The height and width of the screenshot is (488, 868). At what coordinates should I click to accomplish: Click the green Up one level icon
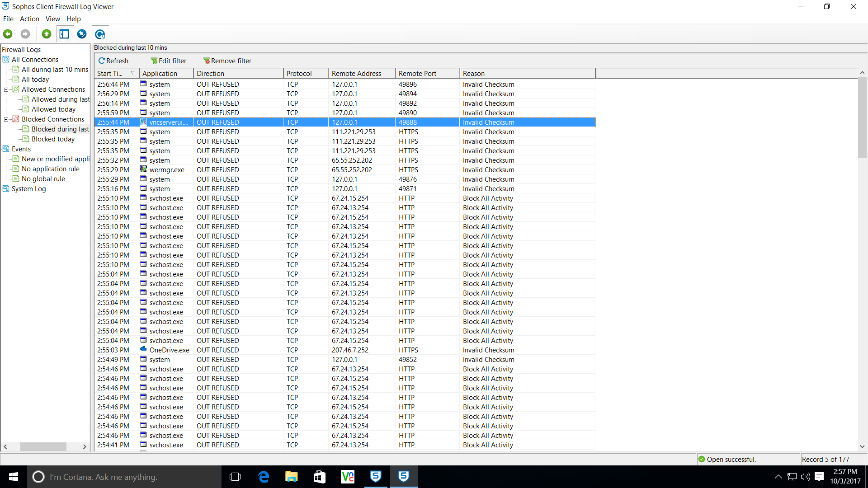point(47,34)
